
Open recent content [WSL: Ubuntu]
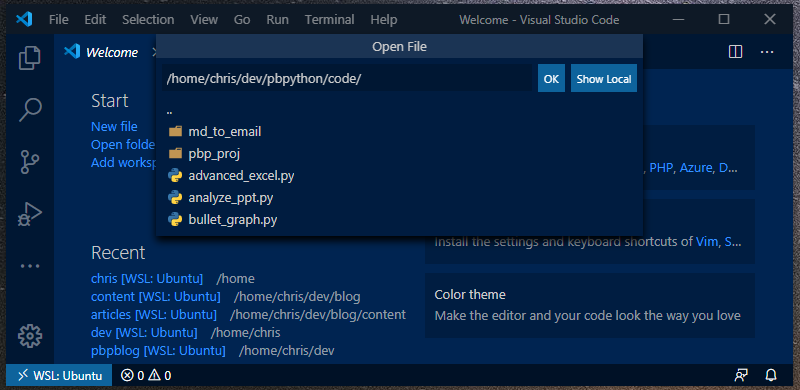(156, 297)
